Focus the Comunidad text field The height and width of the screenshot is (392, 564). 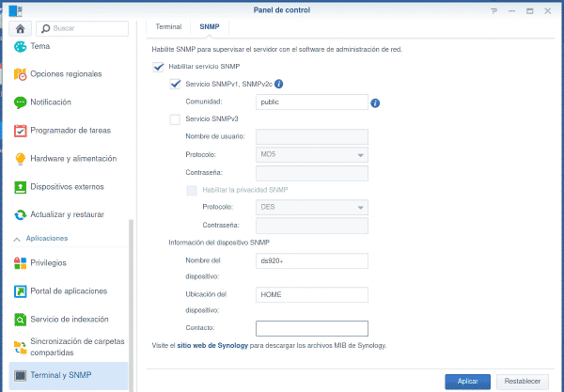312,102
